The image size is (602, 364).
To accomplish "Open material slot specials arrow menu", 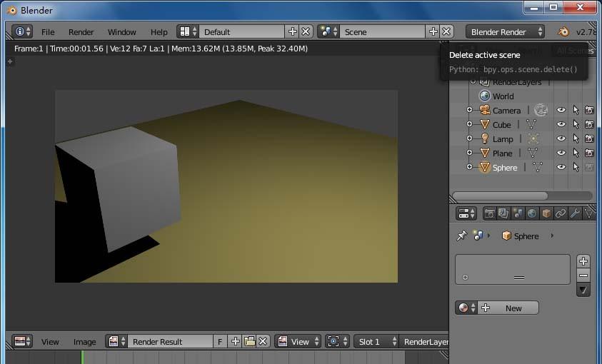I will pyautogui.click(x=583, y=290).
